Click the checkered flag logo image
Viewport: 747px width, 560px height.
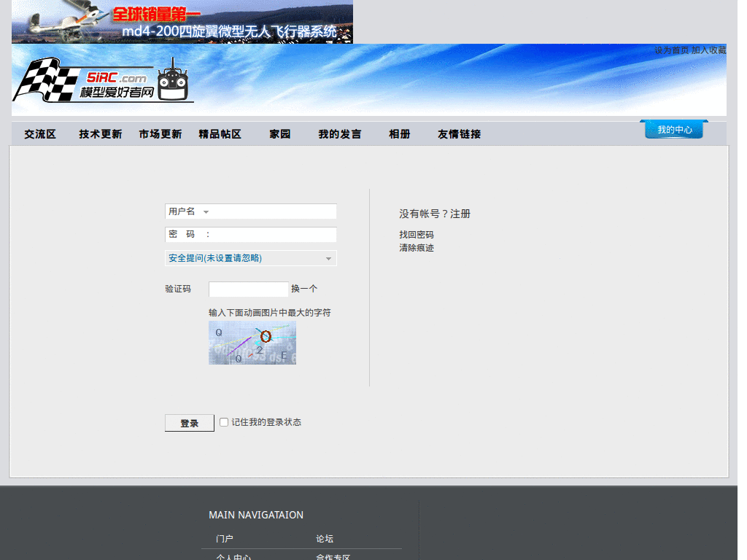tap(45, 79)
